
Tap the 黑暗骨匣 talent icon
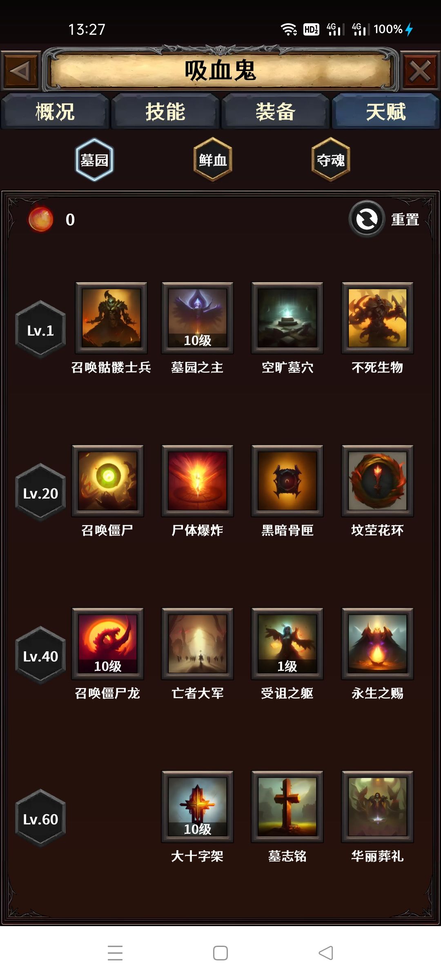pyautogui.click(x=287, y=481)
